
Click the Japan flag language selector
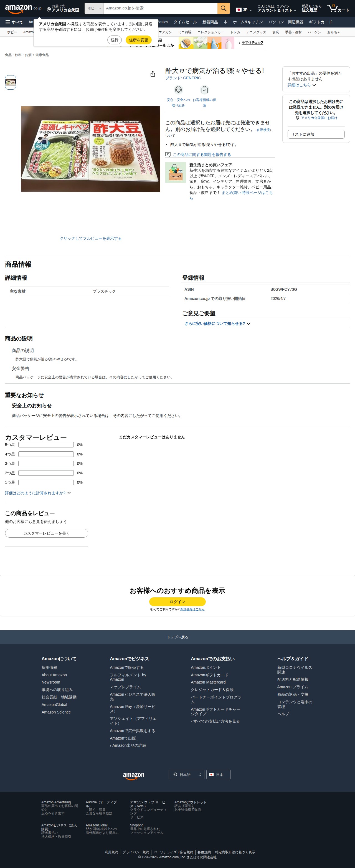tap(244, 10)
